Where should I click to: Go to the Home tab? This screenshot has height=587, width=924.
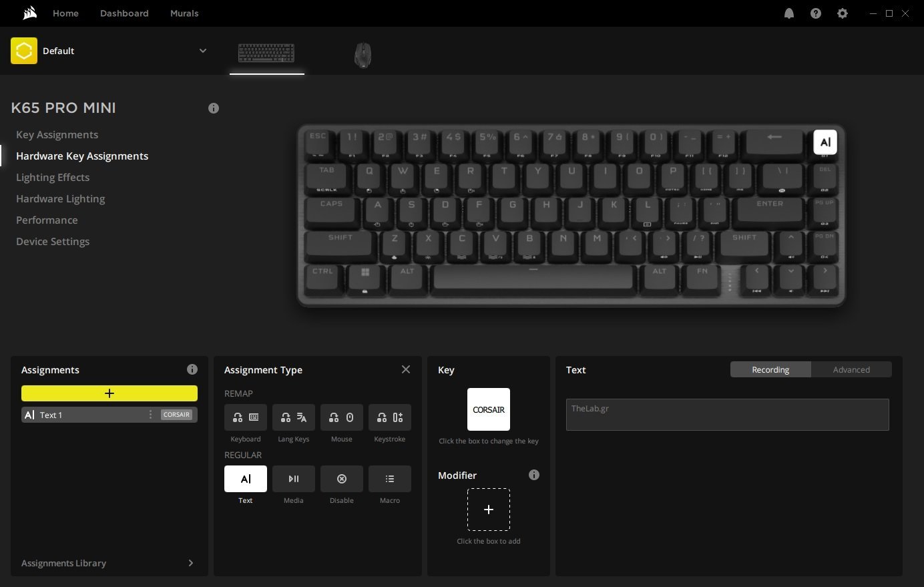pos(65,13)
